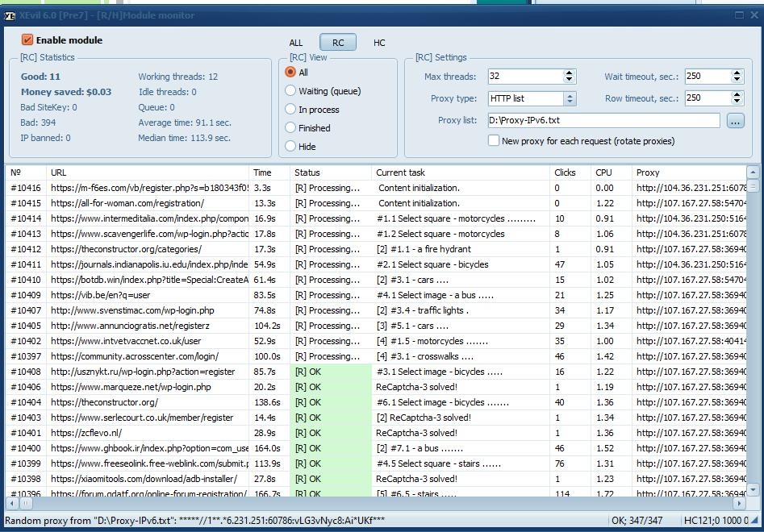The width and height of the screenshot is (764, 532).
Task: Click the Proxy list path field
Action: pos(603,121)
